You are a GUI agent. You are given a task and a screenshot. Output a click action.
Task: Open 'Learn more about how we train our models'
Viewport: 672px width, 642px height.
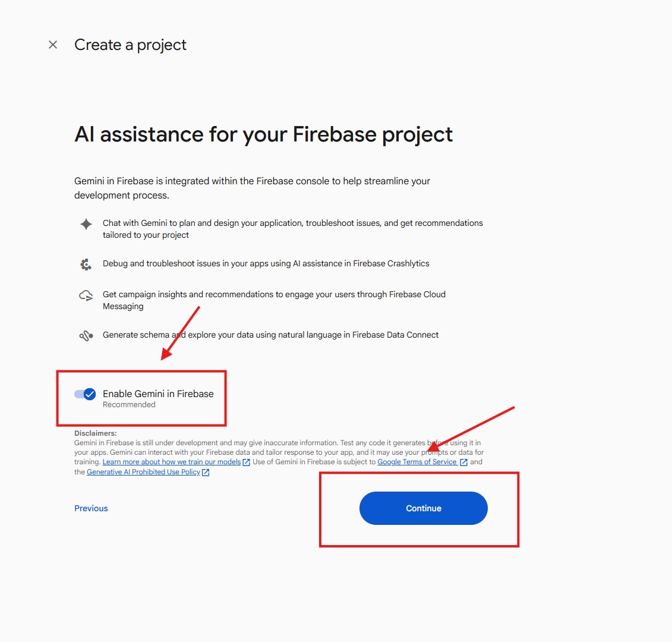172,462
